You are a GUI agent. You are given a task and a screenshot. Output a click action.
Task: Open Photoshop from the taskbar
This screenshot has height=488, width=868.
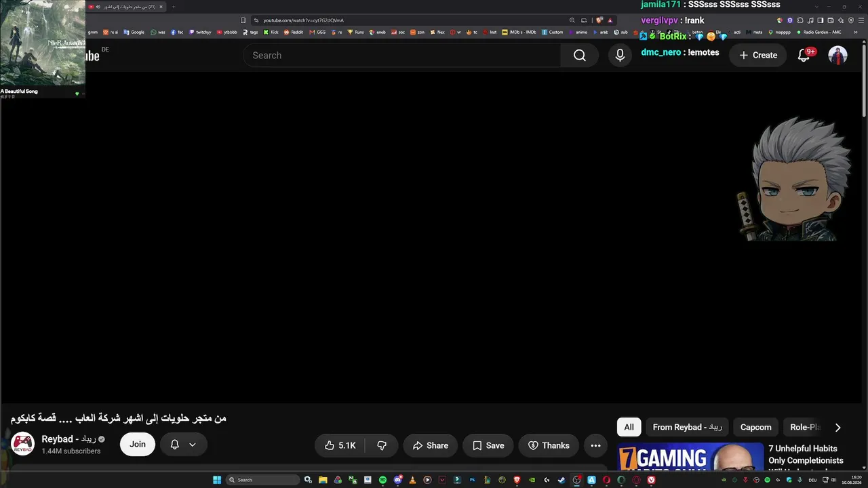472,480
